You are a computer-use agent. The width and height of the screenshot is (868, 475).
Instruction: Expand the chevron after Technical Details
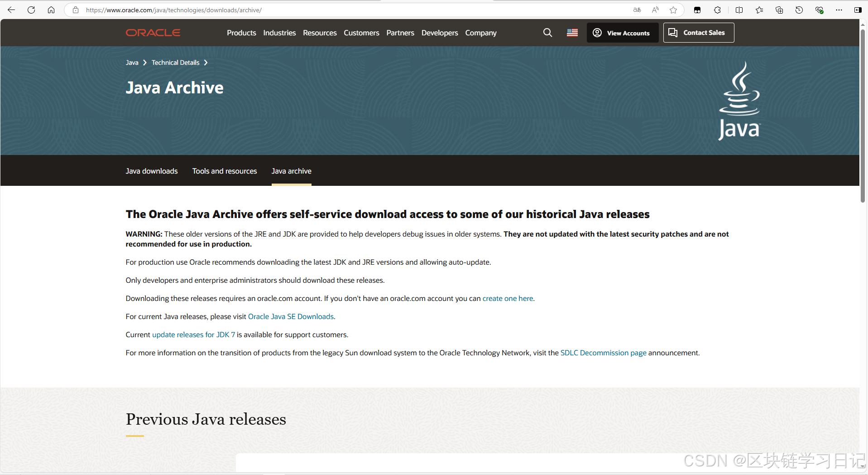click(x=206, y=63)
